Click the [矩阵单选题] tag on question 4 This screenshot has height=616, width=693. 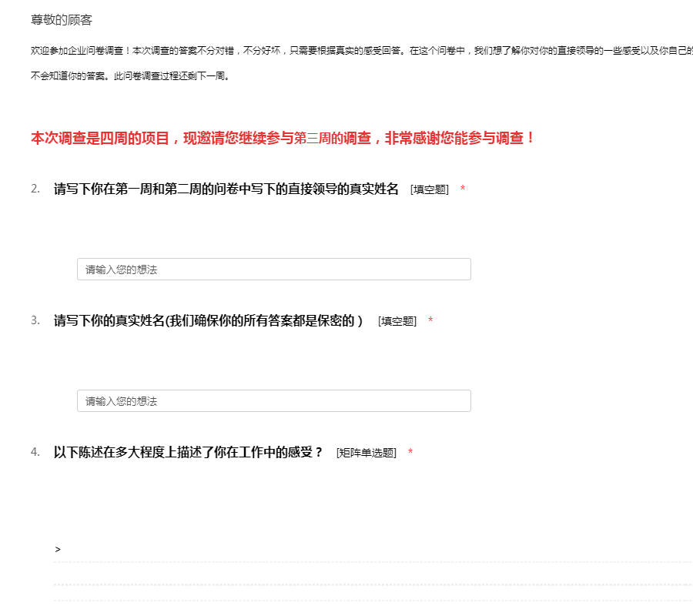point(367,454)
